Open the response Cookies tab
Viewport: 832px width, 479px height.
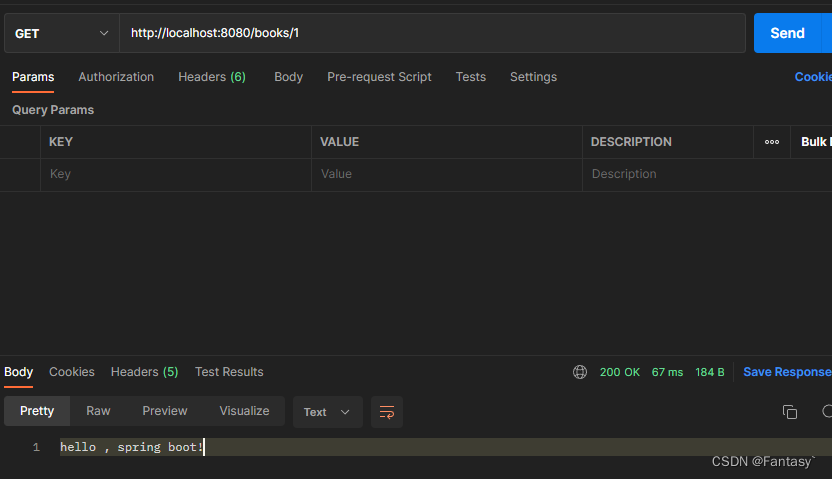coord(72,372)
